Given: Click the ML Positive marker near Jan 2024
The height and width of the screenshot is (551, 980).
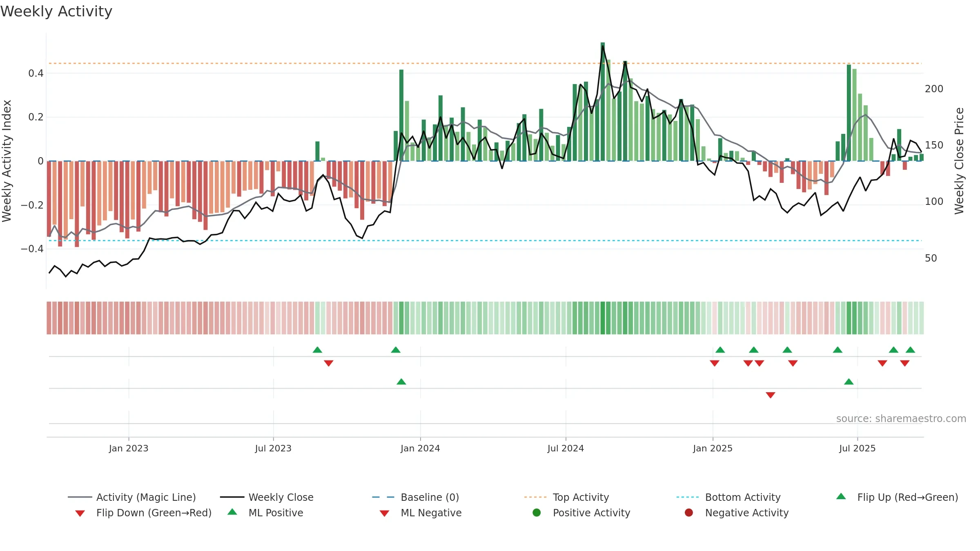Looking at the screenshot, I should 401,382.
